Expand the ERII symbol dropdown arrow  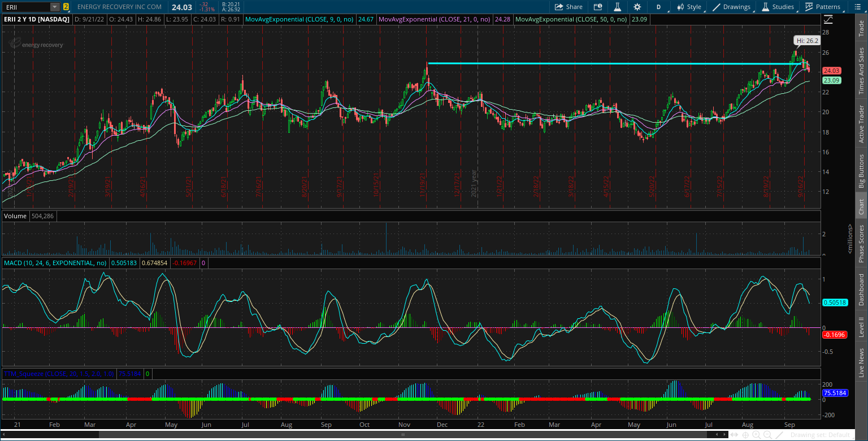point(54,7)
